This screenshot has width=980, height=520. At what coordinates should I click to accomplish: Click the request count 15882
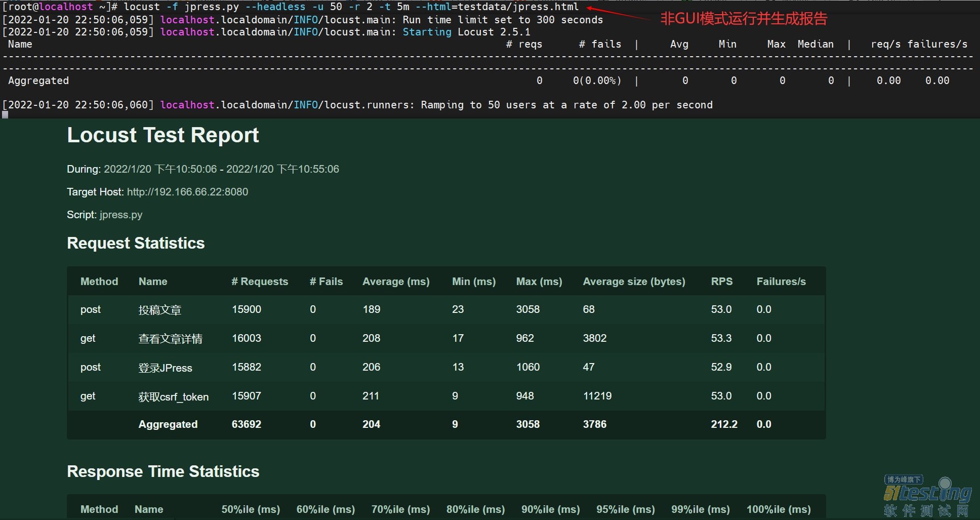247,367
